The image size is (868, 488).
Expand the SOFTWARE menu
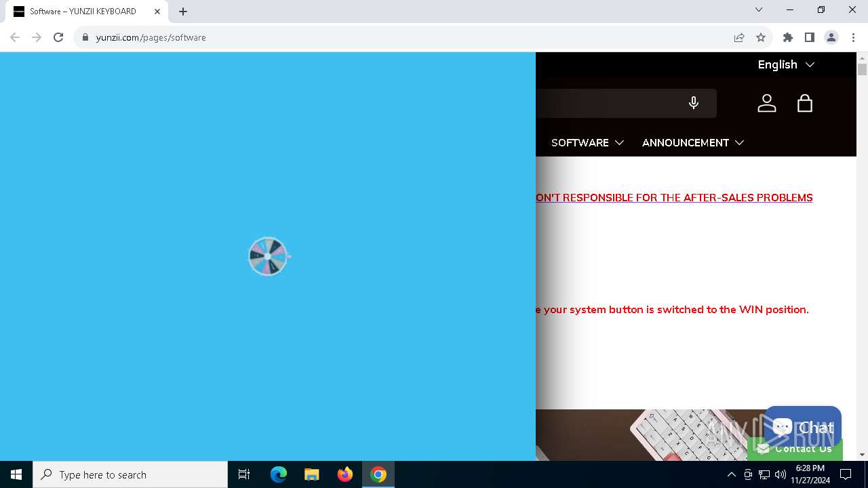(587, 142)
